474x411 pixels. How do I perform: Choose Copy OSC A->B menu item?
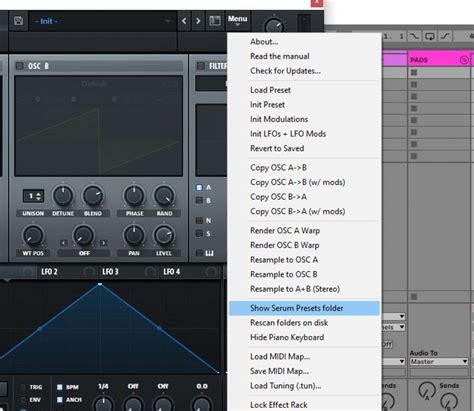pos(304,168)
